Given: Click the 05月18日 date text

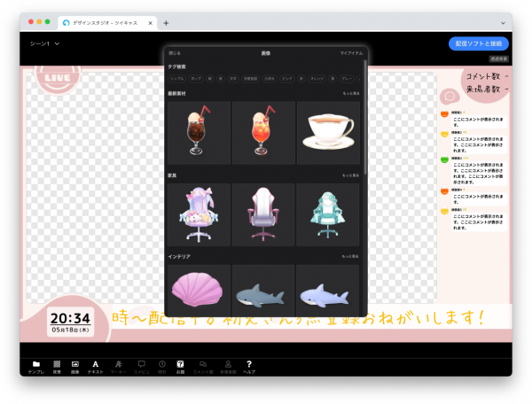Looking at the screenshot, I should point(70,330).
